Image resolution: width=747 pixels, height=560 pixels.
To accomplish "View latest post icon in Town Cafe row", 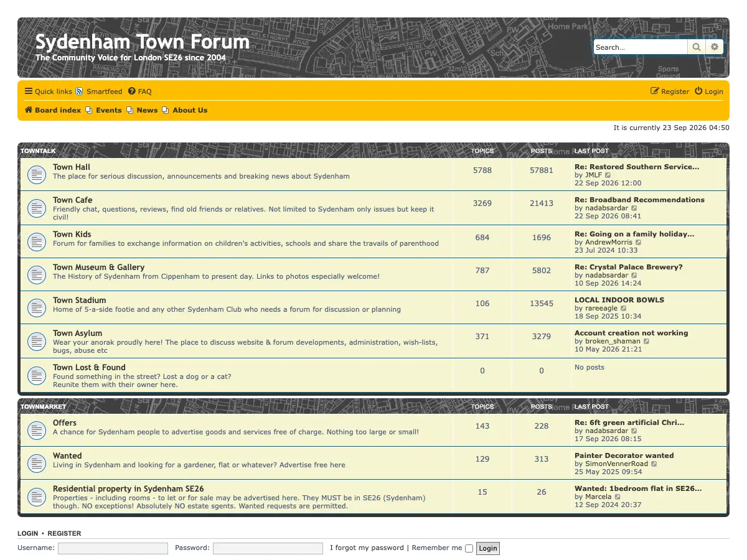I will (x=634, y=208).
